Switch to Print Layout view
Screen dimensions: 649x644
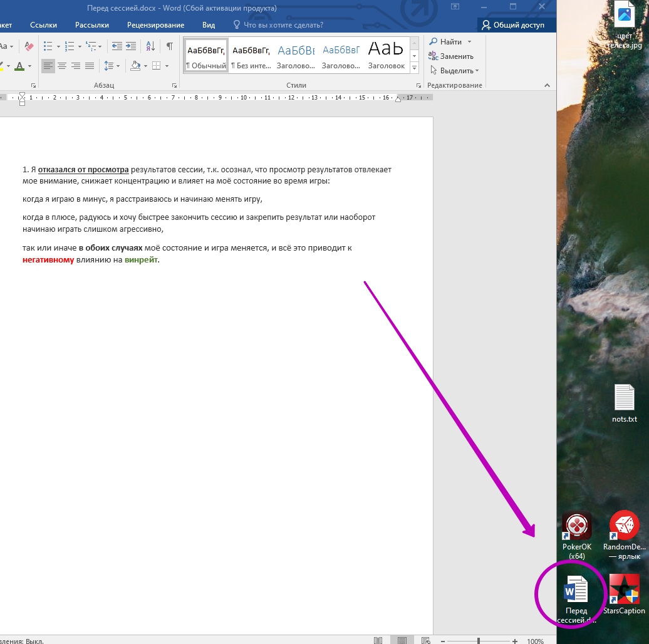click(402, 640)
